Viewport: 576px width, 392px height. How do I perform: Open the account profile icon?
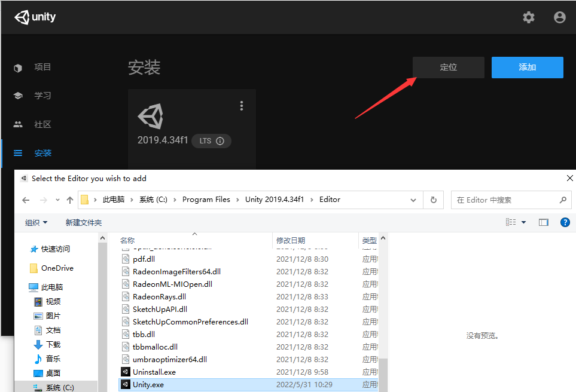pos(559,17)
